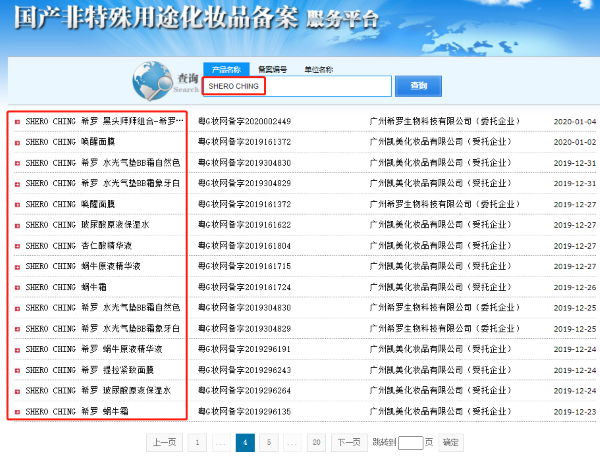Select page 5 in pagination
This screenshot has width=600, height=458.
pos(268,441)
